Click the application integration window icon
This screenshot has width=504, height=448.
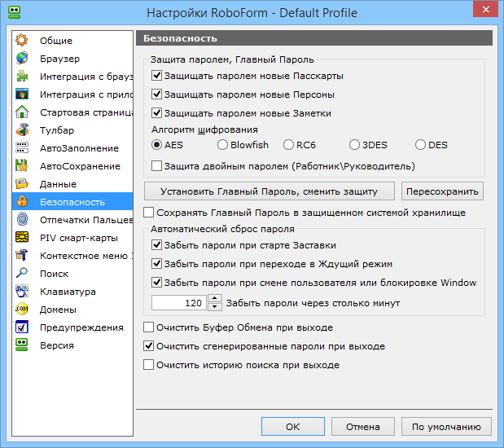(x=22, y=94)
